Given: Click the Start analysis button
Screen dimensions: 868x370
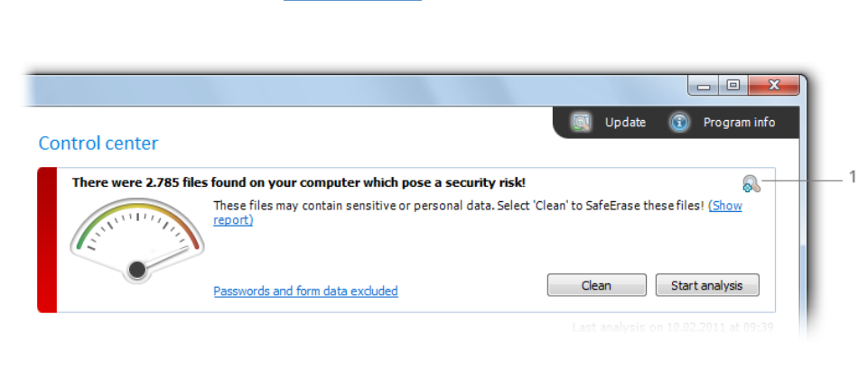Looking at the screenshot, I should point(707,285).
